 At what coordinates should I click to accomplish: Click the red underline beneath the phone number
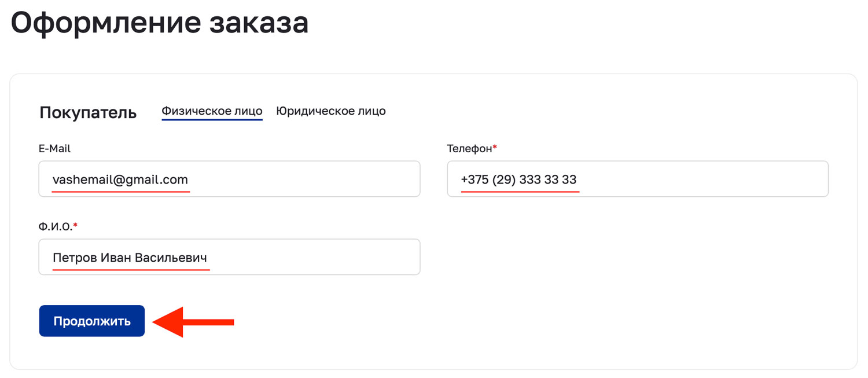[520, 191]
